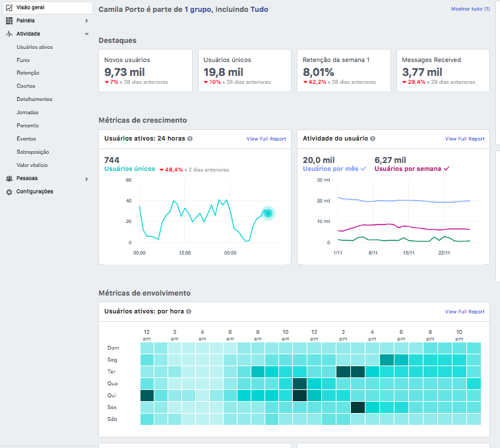Open the Messages Received highlight card
This screenshot has height=448, width=500.
pos(443,71)
